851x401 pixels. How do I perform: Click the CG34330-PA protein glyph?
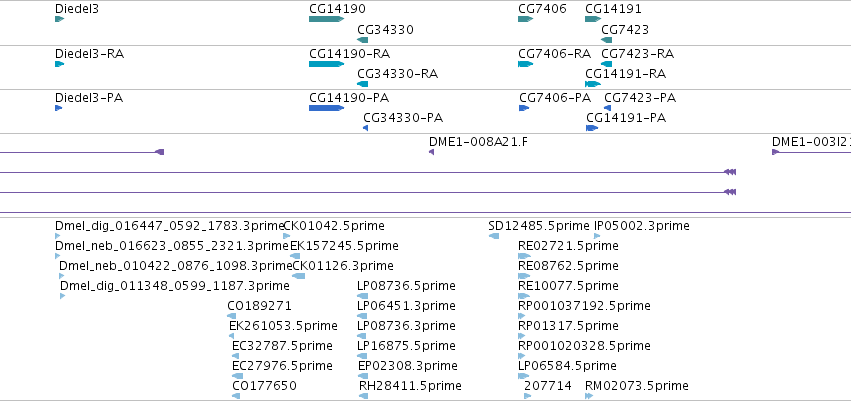(x=366, y=128)
